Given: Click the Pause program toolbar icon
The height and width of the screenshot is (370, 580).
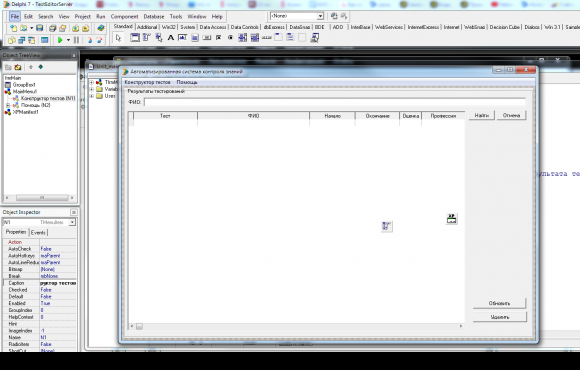Looking at the screenshot, I should pos(76,40).
